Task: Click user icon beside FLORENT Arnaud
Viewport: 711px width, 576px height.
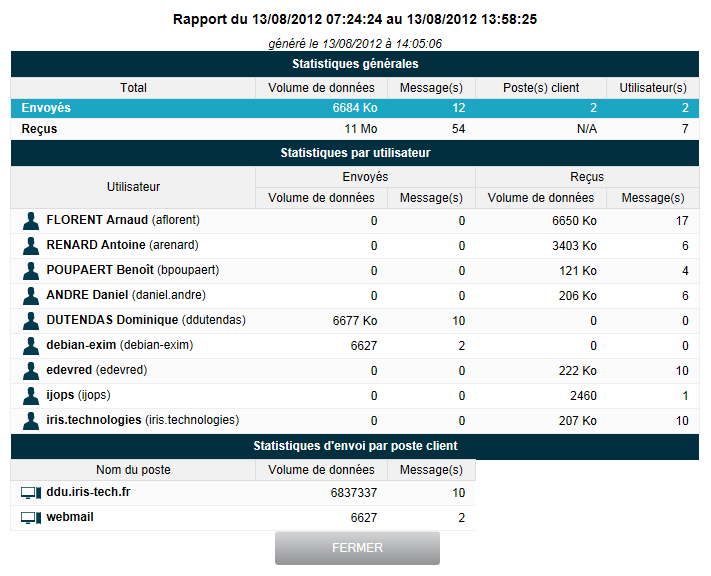Action: coord(31,221)
